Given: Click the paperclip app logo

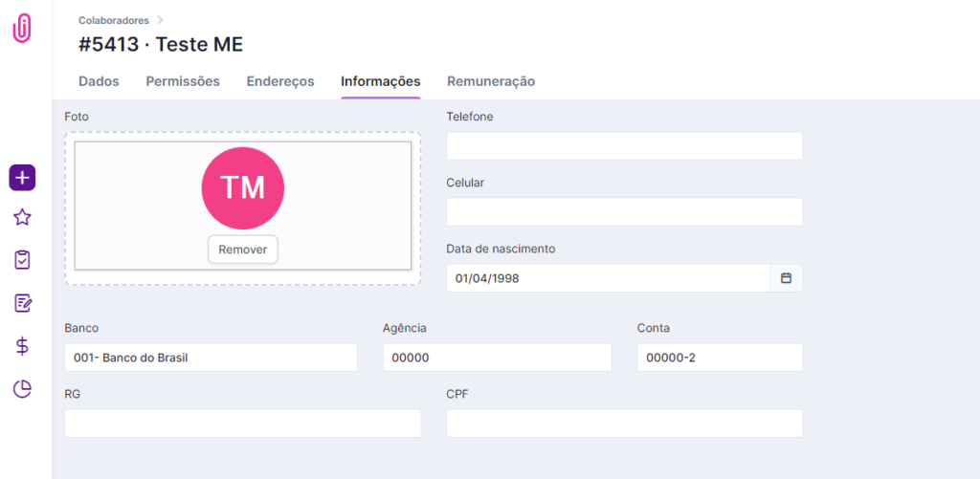Looking at the screenshot, I should pos(22,28).
